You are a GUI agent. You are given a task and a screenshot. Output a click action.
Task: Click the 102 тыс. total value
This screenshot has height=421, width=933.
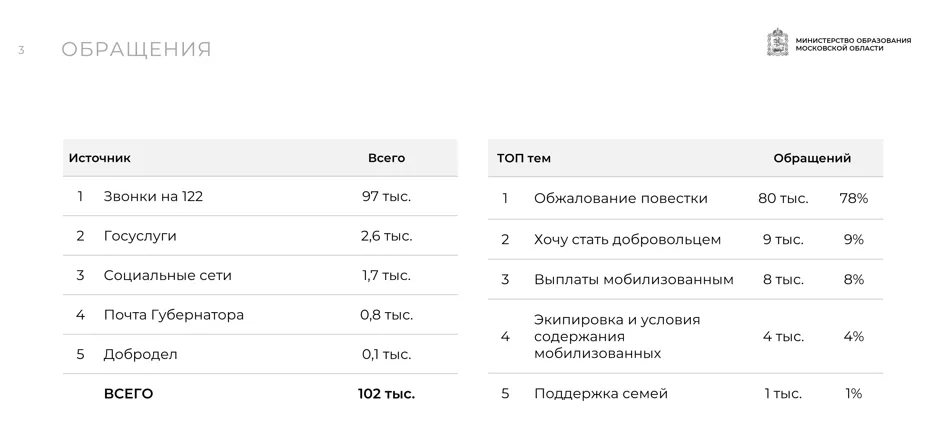(x=386, y=394)
